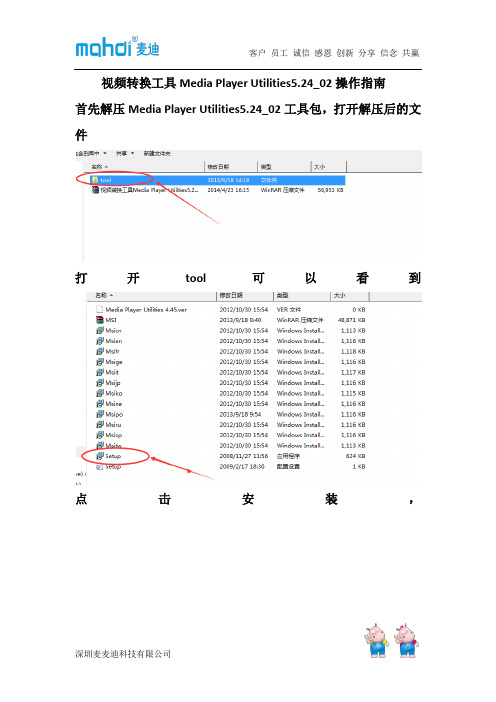Open the tool folder icon
496x702 pixels.
pos(95,180)
